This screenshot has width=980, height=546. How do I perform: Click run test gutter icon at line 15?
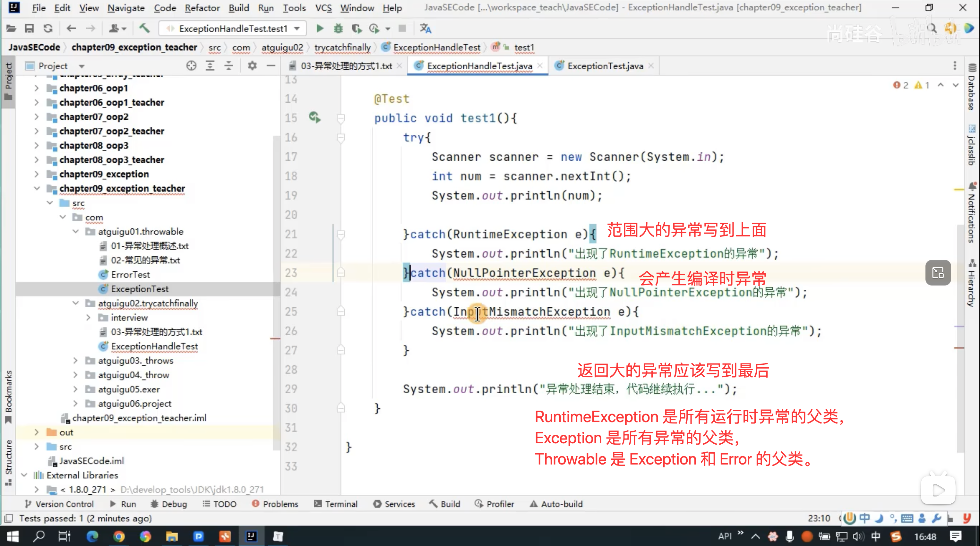(314, 117)
